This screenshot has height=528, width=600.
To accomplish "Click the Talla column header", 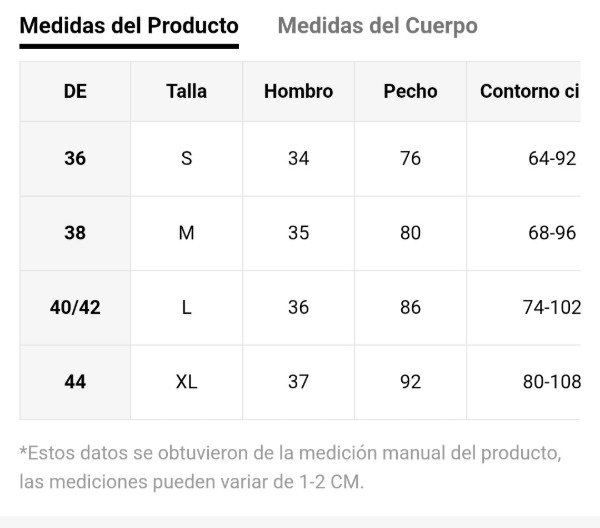I will [x=186, y=91].
